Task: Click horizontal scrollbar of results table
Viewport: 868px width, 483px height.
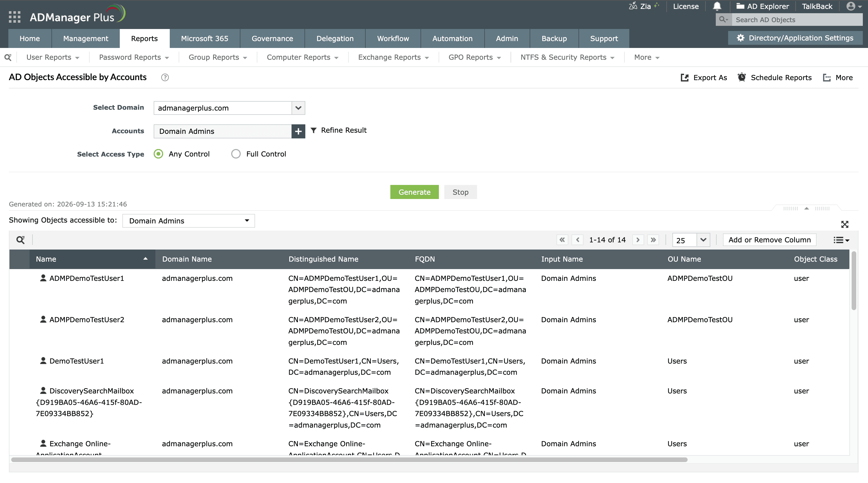Action: click(x=349, y=460)
